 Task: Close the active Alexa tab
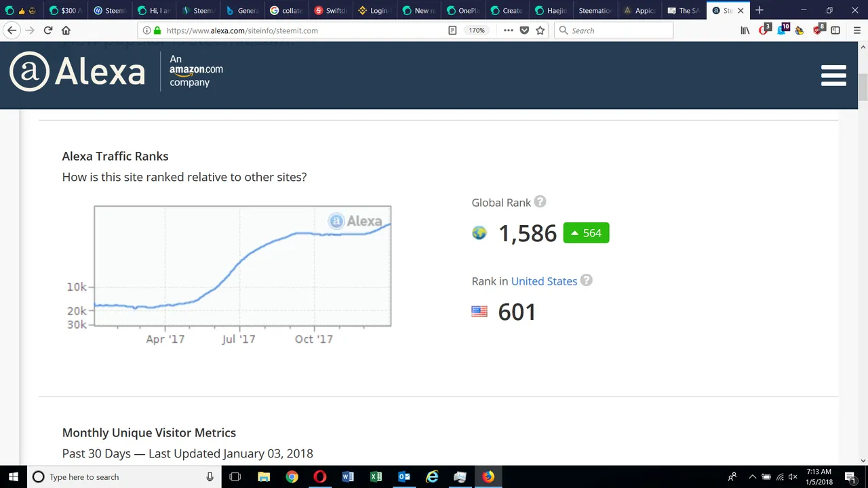741,10
